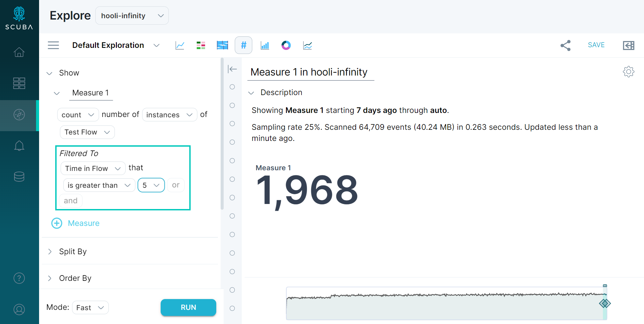Select the pie chart view icon

click(x=286, y=45)
